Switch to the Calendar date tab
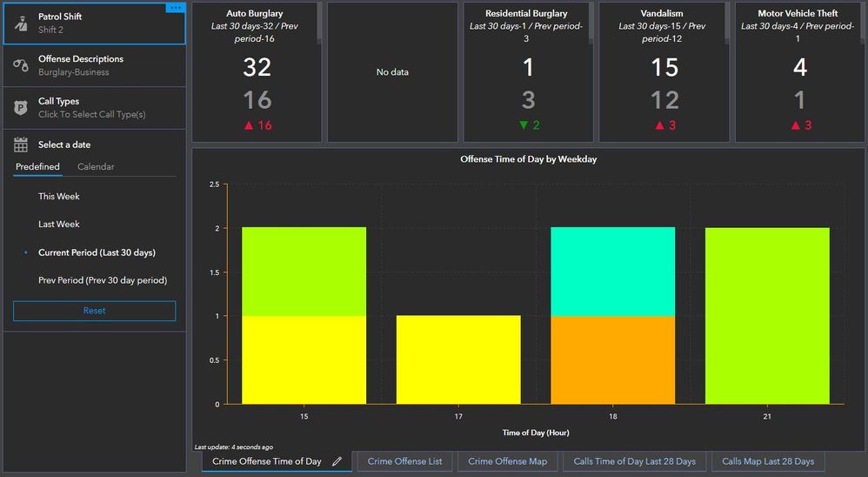 [x=96, y=167]
